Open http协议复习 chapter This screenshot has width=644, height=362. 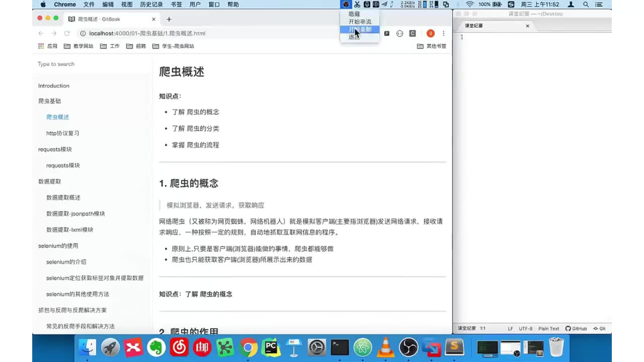[x=62, y=133]
